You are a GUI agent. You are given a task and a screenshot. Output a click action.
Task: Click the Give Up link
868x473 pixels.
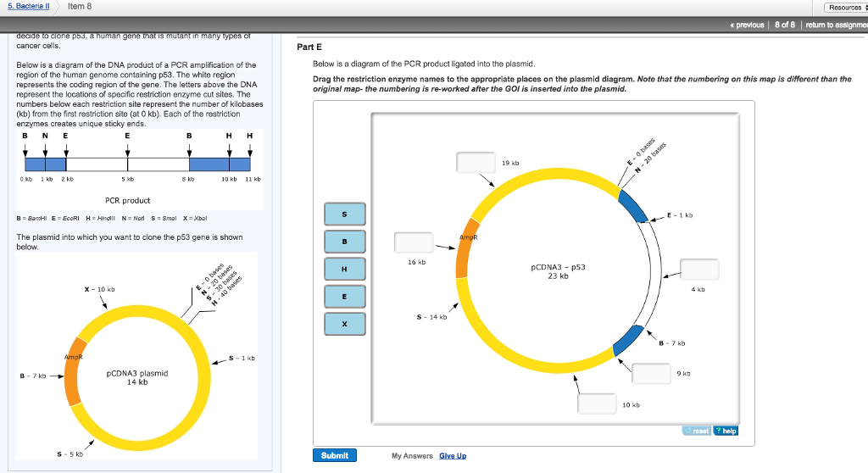(x=453, y=456)
